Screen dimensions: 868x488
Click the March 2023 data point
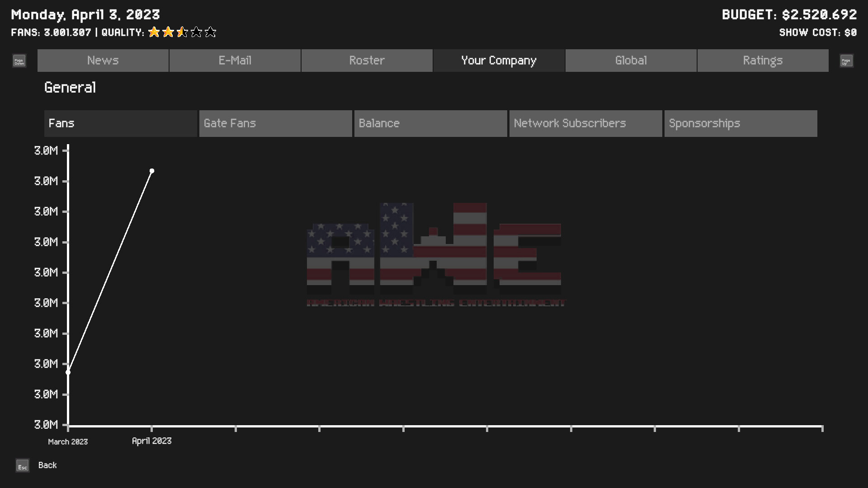(x=68, y=371)
